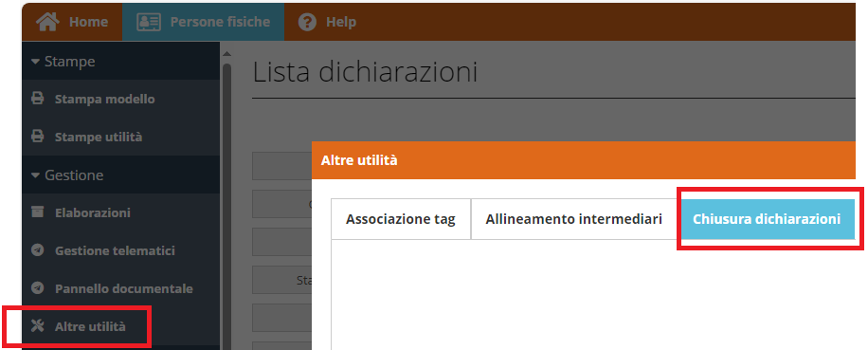
Task: Open the Gestione telematici sidebar label
Action: [116, 250]
